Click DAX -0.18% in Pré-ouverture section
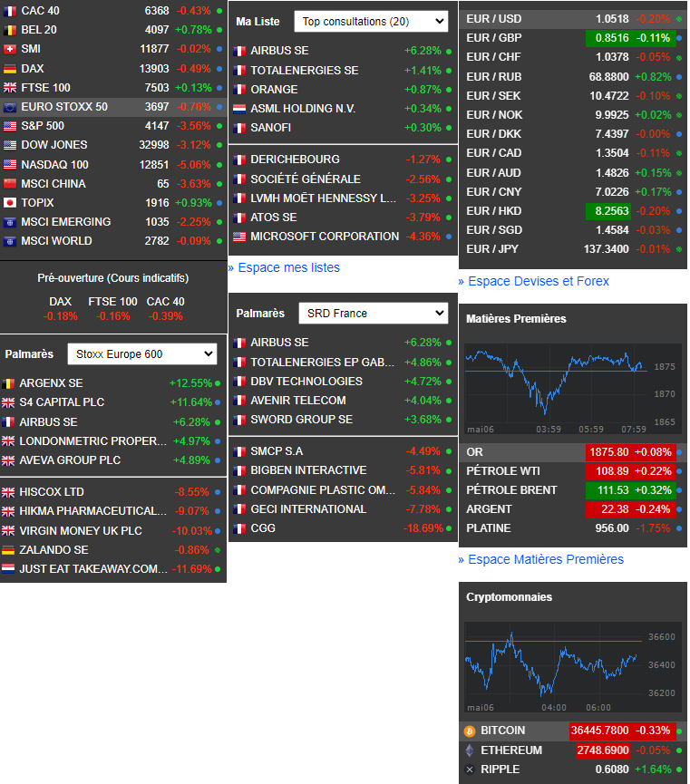Viewport: 690px width, 784px height. (x=60, y=309)
